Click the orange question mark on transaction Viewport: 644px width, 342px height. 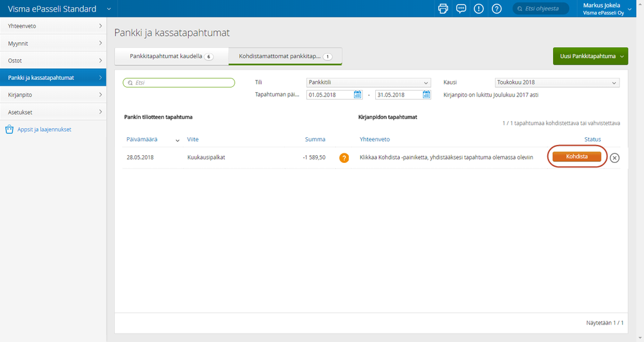pyautogui.click(x=344, y=158)
